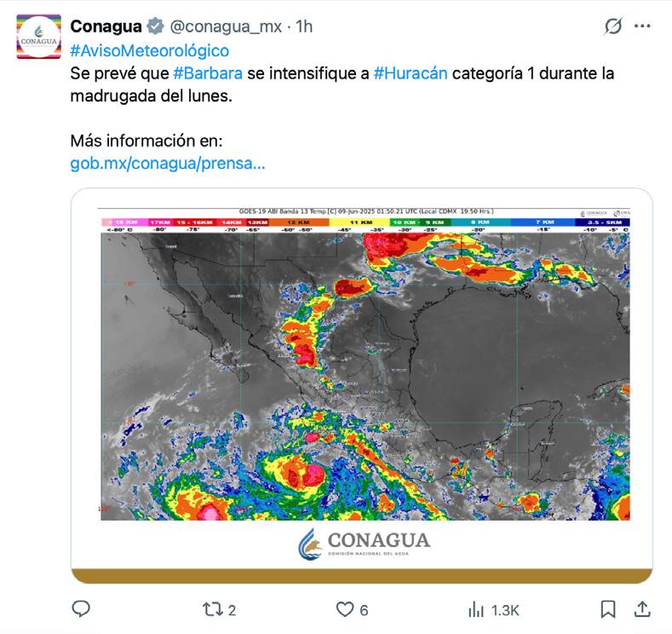Image resolution: width=672 pixels, height=634 pixels.
Task: Click the tweet text about category 1 intensification
Action: [x=528, y=73]
